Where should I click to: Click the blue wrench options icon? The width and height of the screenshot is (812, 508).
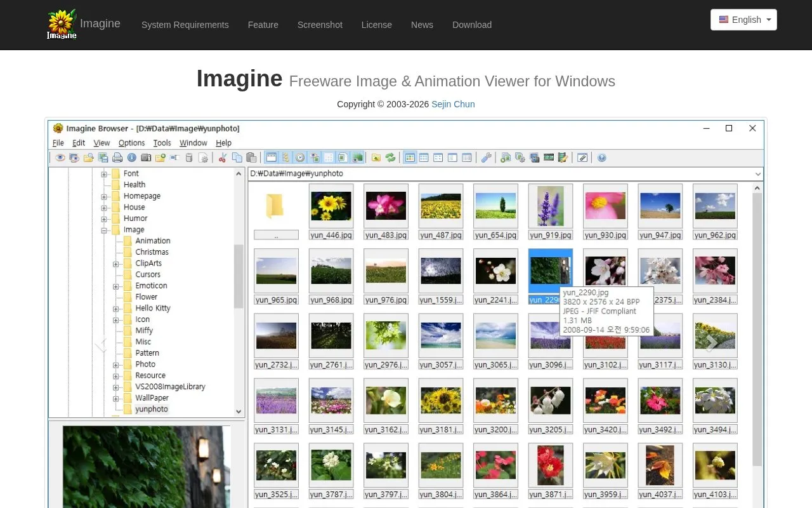(486, 157)
